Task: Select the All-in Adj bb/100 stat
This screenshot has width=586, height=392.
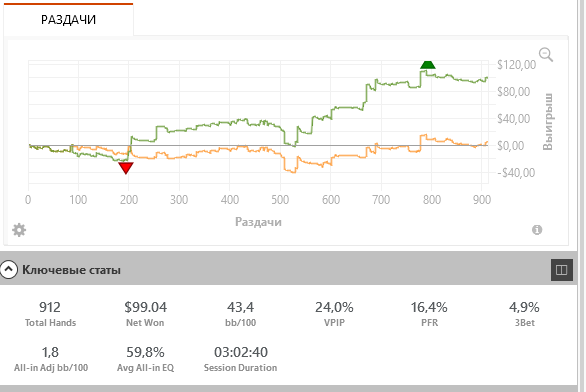Action: pyautogui.click(x=51, y=359)
